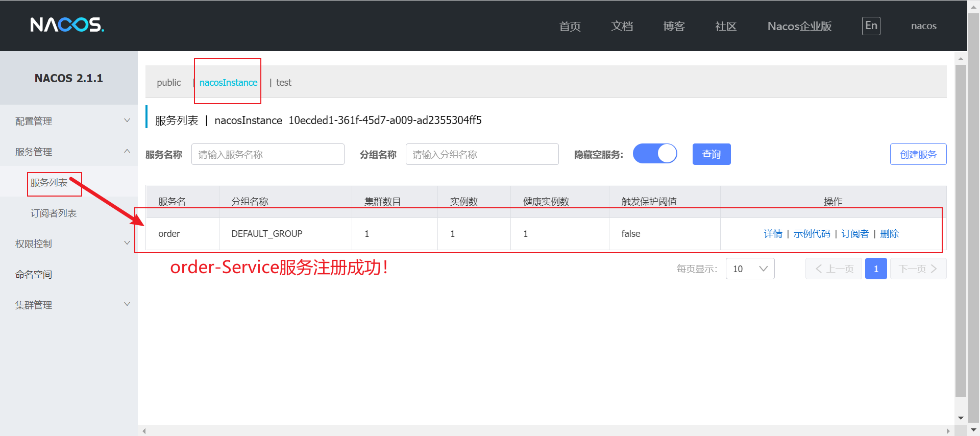Image resolution: width=980 pixels, height=436 pixels.
Task: Open 首页 in the top navigation
Action: 570,26
